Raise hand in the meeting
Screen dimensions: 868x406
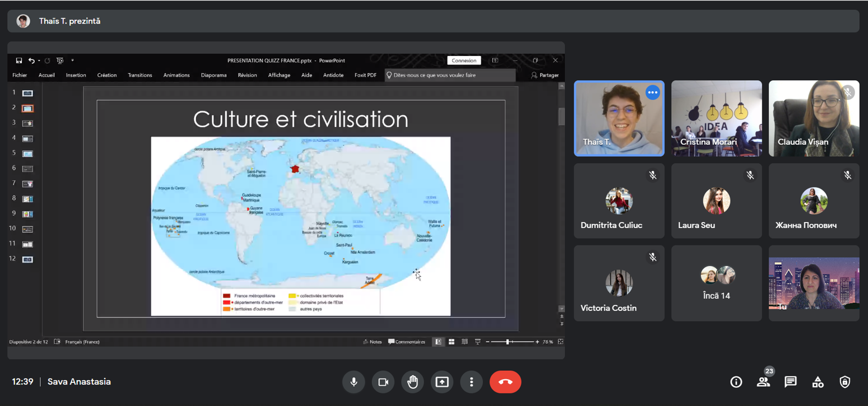(x=413, y=382)
